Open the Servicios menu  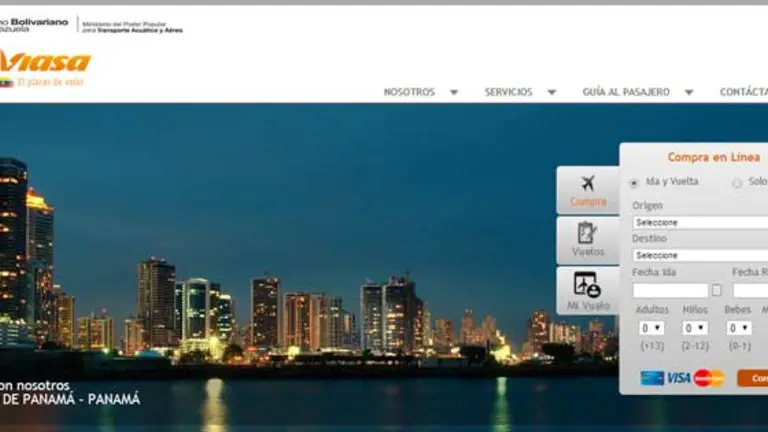click(519, 92)
